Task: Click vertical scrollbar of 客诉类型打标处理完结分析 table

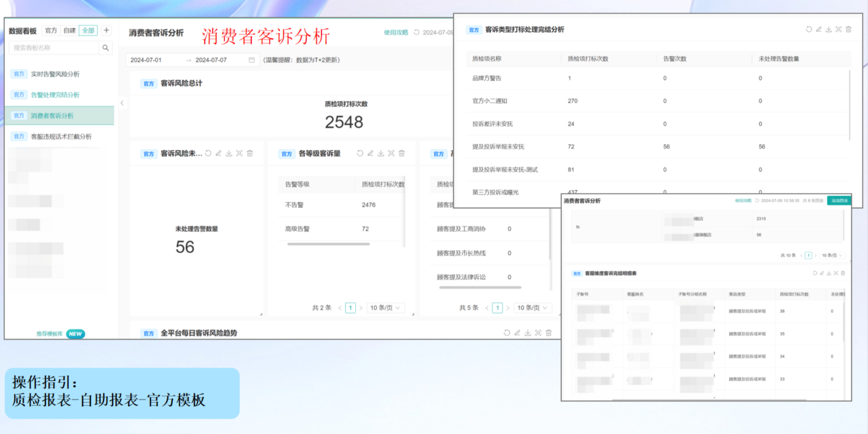Action: click(x=849, y=105)
